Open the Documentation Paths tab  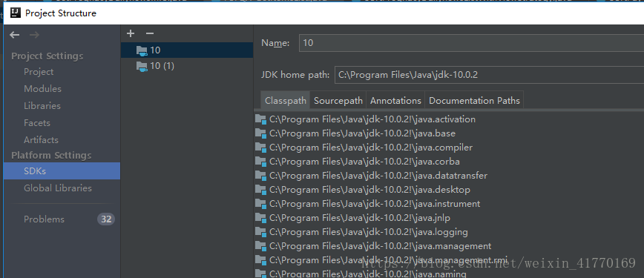tap(474, 100)
